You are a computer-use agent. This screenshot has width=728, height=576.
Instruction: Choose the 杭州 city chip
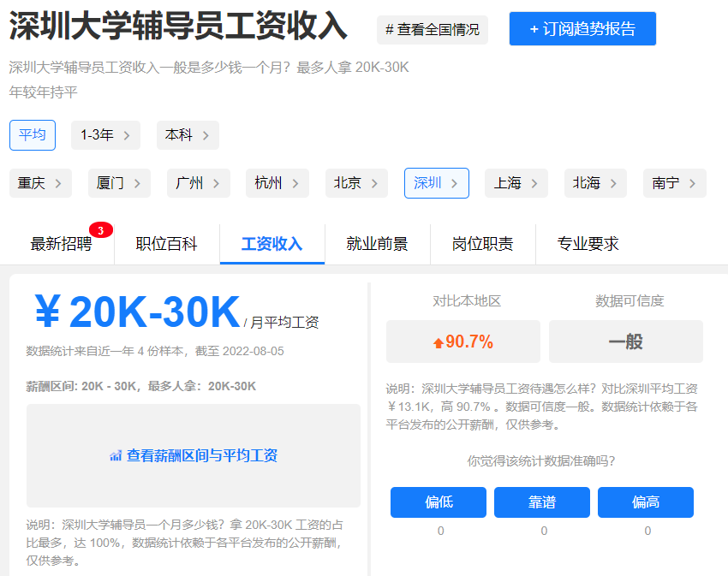click(x=277, y=183)
